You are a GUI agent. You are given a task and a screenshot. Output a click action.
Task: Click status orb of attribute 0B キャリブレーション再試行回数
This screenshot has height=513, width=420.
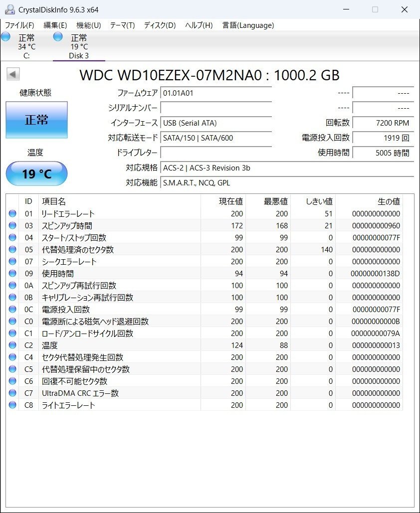click(x=12, y=298)
